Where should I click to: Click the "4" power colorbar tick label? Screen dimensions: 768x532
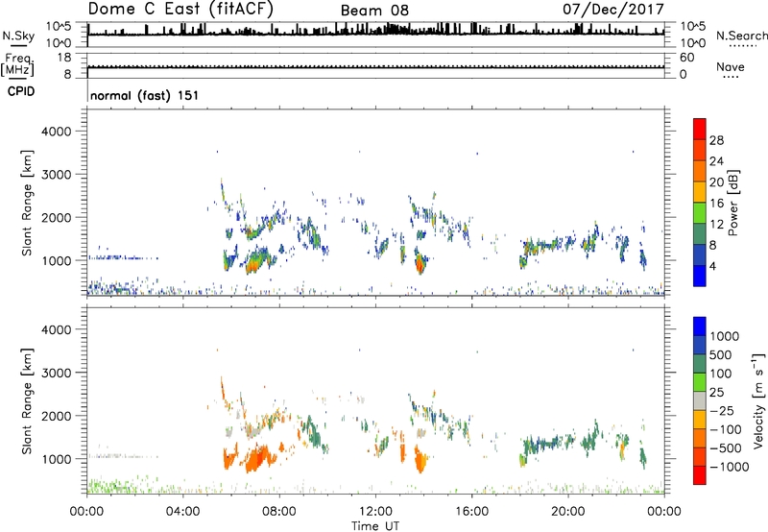pyautogui.click(x=713, y=266)
